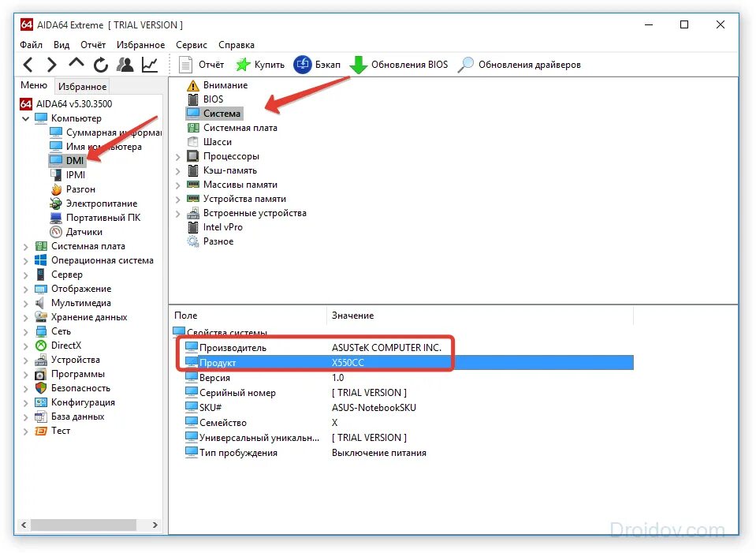Viewport: 756px width, 553px height.
Task: Expand Встроенные устройства in DMI list
Action: point(177,213)
